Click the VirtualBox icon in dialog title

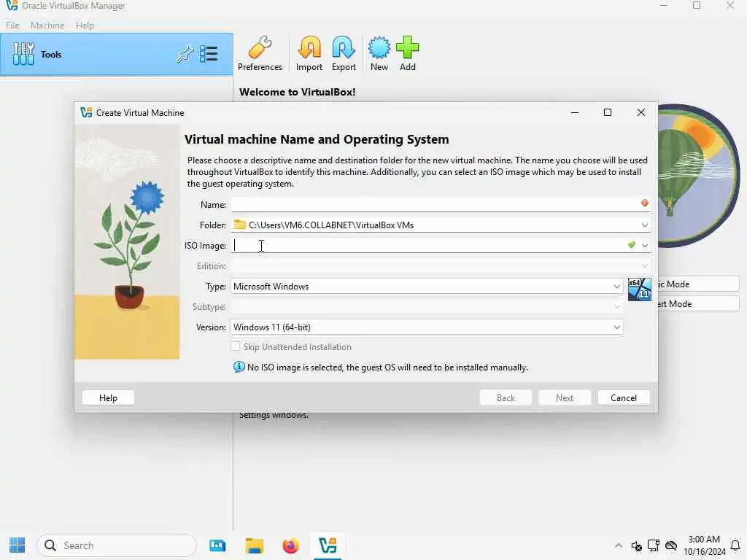(86, 112)
